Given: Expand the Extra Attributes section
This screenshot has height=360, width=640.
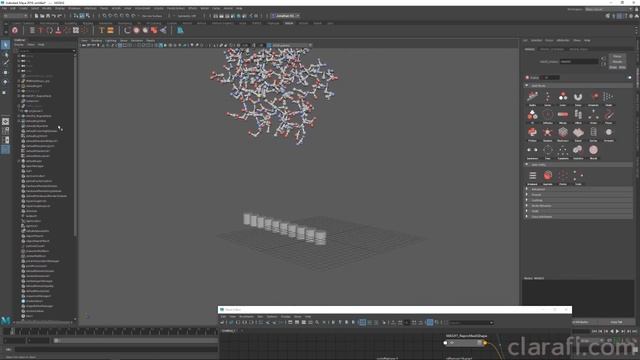Looking at the screenshot, I should tap(578, 217).
